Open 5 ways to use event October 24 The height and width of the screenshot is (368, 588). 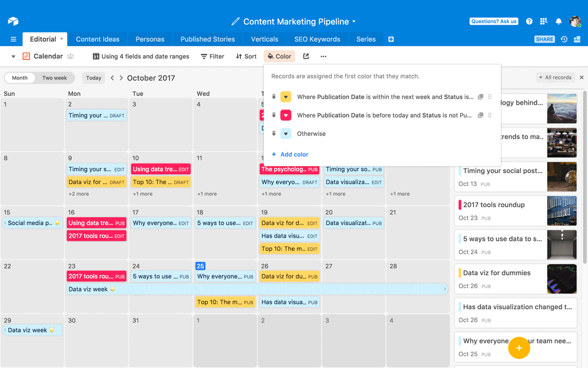click(x=161, y=276)
